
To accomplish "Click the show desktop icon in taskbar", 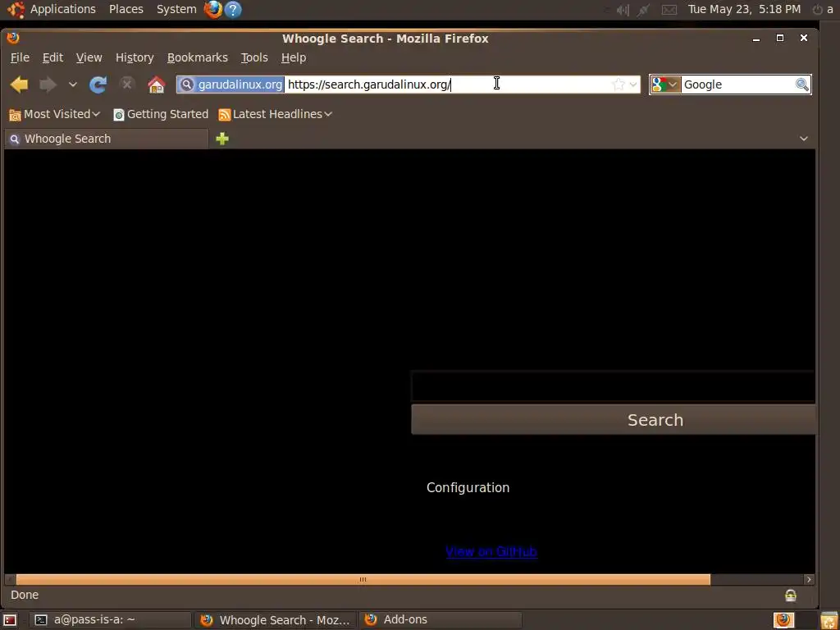I will point(10,620).
